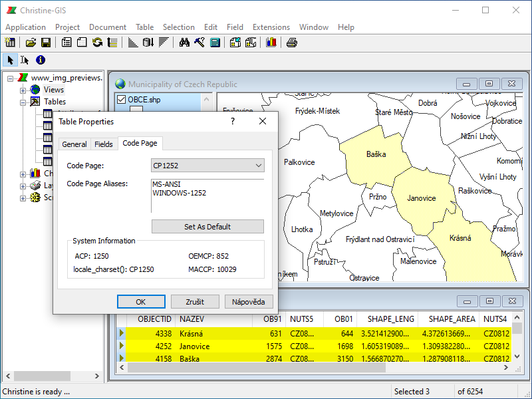Activate the blue Identify info tool
This screenshot has height=399, width=532.
(x=41, y=60)
